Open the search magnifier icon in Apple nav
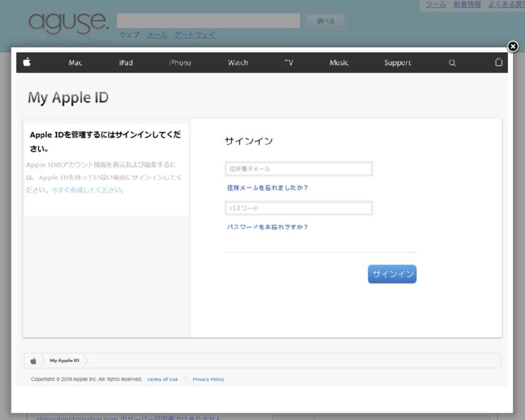The image size is (525, 420). 452,63
